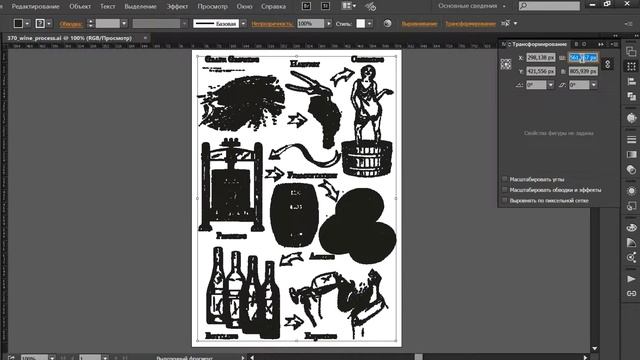Screen dimensions: 640x360
Task: Click the 100% opacity value field
Action: [x=310, y=24]
